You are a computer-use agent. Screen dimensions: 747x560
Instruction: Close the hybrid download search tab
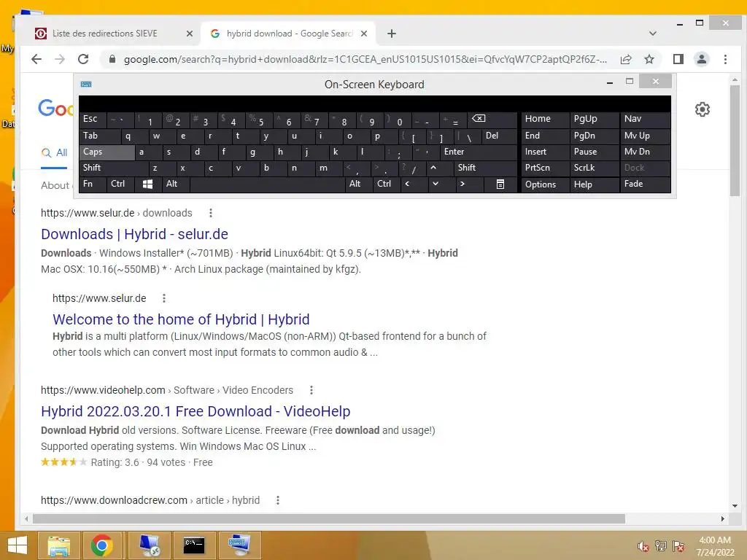(364, 34)
